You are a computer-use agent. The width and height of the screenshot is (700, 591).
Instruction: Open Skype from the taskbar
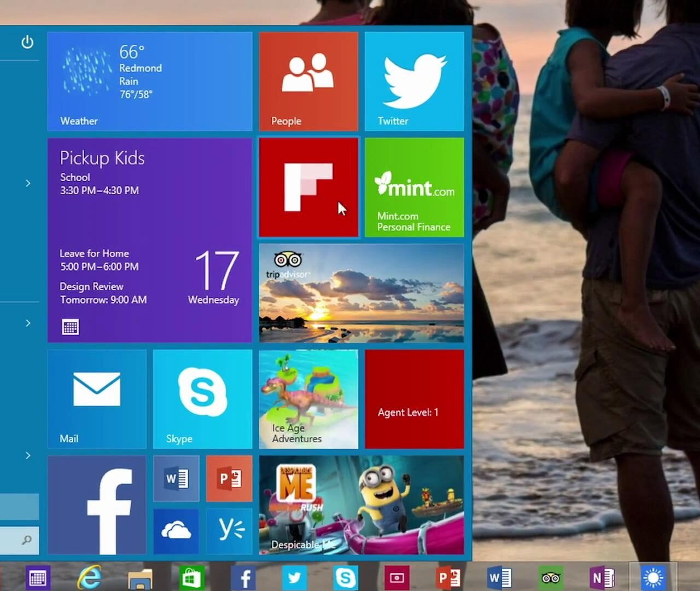[346, 578]
